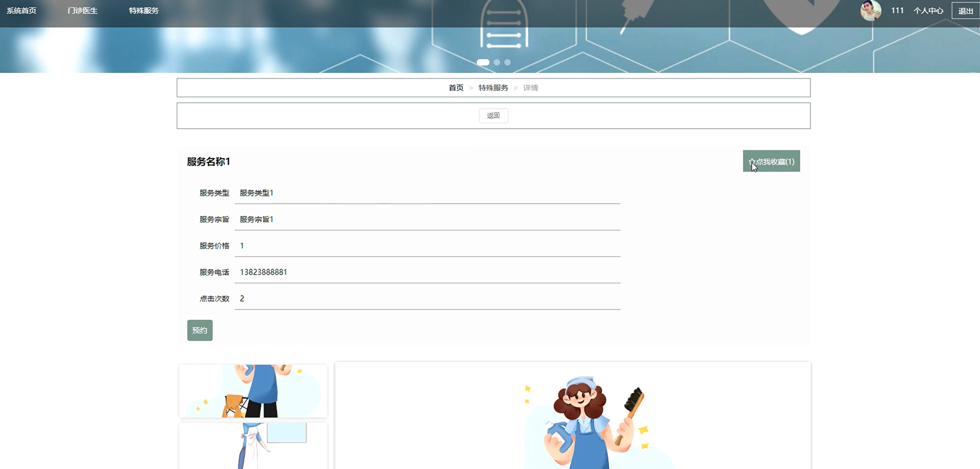The height and width of the screenshot is (469, 980).
Task: Click the user avatar picture
Action: tap(870, 11)
